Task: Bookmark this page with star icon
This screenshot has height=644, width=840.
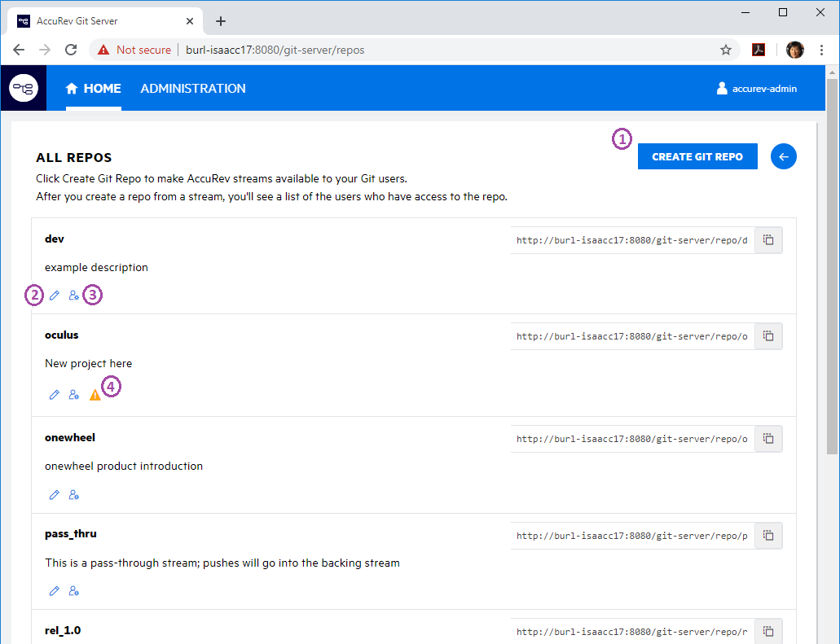Action: [726, 50]
